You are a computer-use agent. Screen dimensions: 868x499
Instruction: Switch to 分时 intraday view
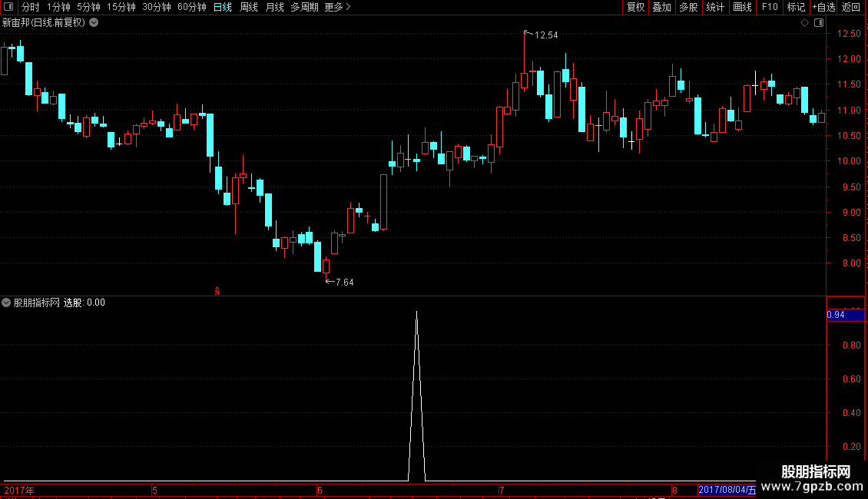click(x=31, y=7)
